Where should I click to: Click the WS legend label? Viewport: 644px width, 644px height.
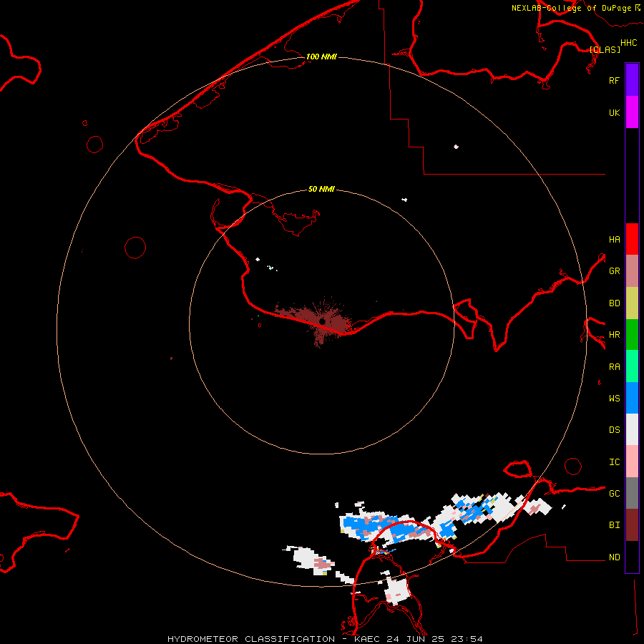pyautogui.click(x=614, y=398)
